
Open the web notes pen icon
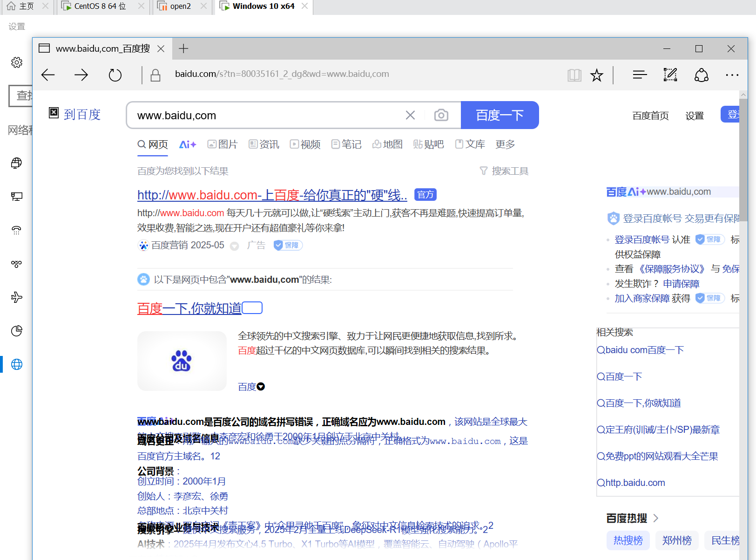tap(670, 75)
